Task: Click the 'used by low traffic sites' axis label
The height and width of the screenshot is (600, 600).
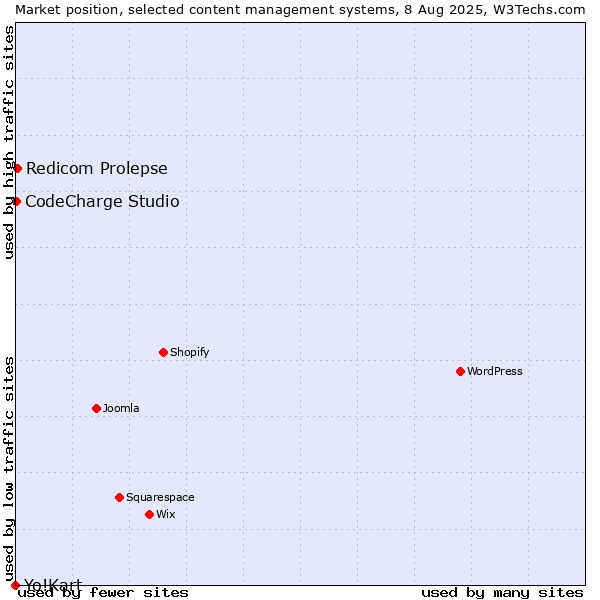Action: [x=9, y=470]
